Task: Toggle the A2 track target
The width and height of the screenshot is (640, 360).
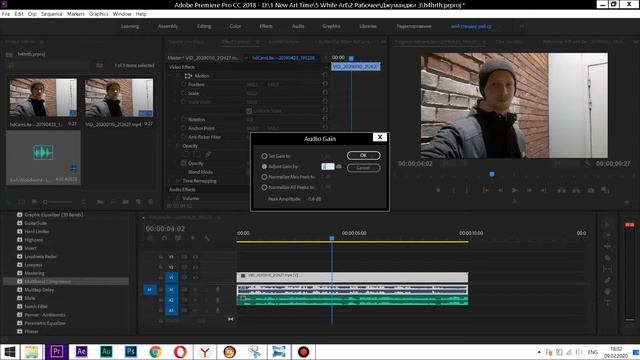Action: 171,300
